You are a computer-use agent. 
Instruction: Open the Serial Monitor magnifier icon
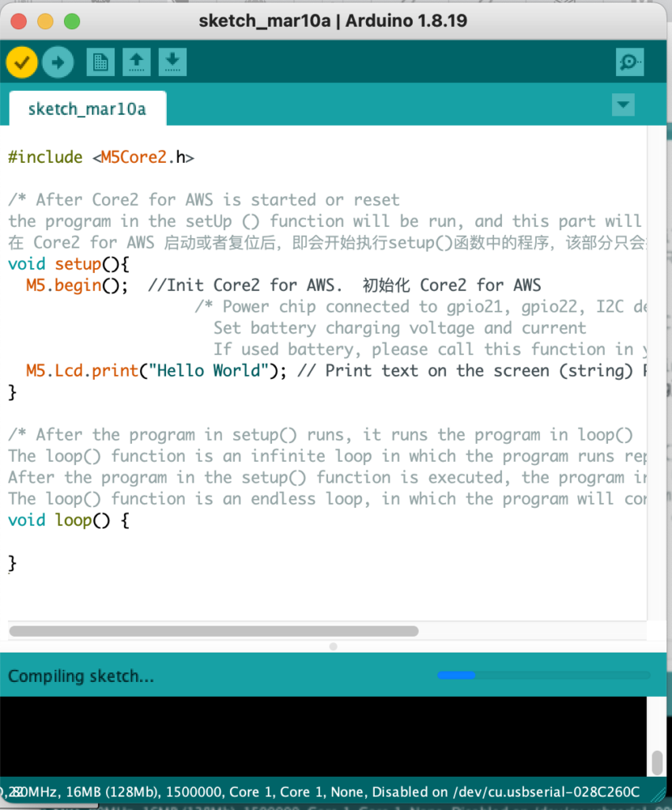[629, 62]
